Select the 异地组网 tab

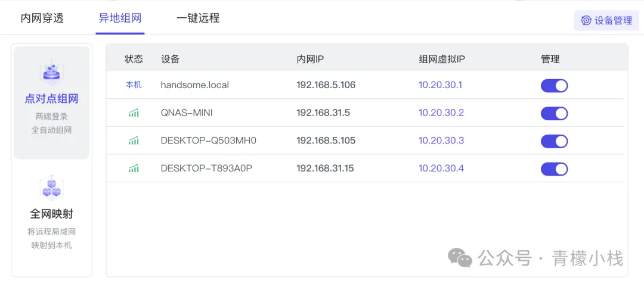coord(120,18)
